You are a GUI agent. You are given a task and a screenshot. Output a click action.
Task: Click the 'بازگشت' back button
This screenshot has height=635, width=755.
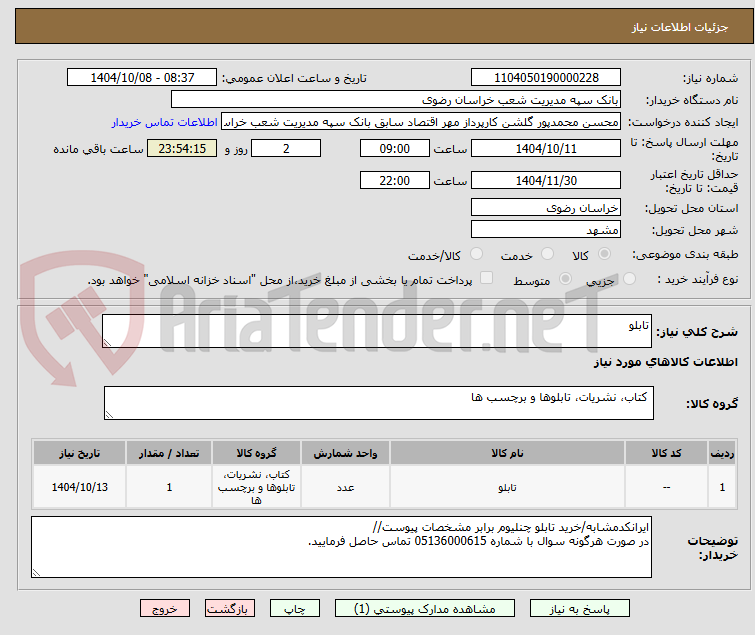tap(230, 609)
